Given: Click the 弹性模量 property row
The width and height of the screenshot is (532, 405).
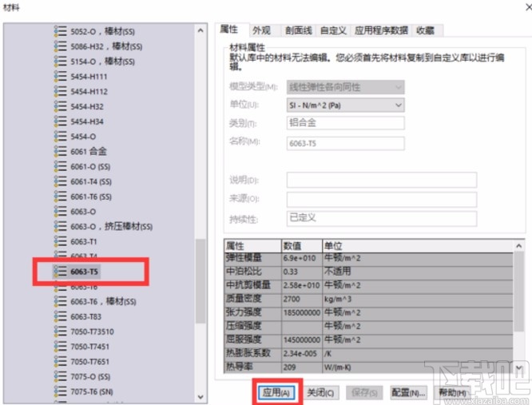Looking at the screenshot, I should click(368, 258).
